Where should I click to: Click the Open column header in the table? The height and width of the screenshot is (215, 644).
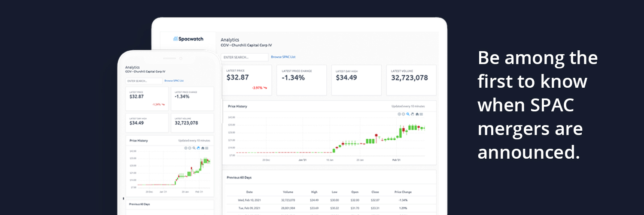coord(355,192)
